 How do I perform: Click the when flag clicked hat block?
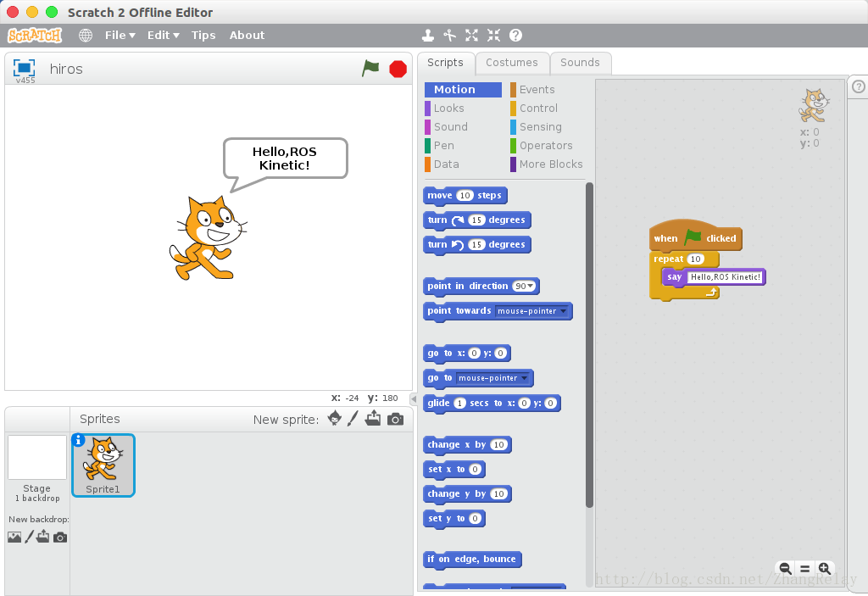pos(695,237)
